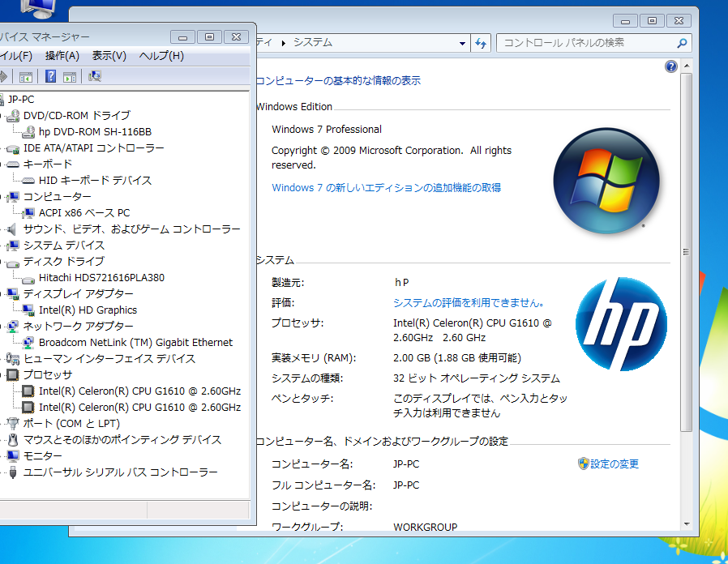Screen dimensions: 728x564
Task: Click the USB controller plug icon
Action: click(13, 472)
